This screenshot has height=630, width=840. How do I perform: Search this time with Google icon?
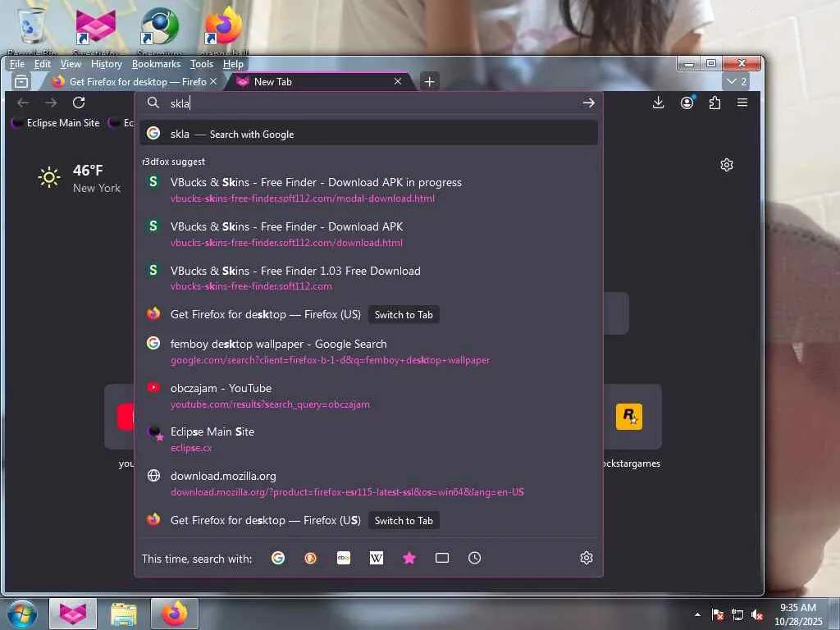coord(278,558)
